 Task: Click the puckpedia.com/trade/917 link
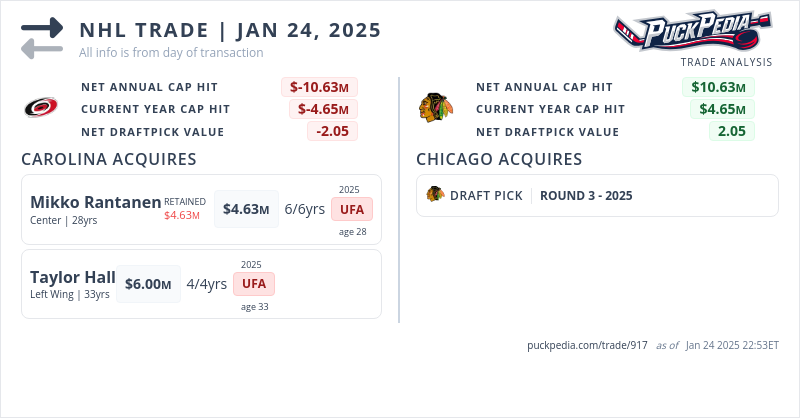588,345
